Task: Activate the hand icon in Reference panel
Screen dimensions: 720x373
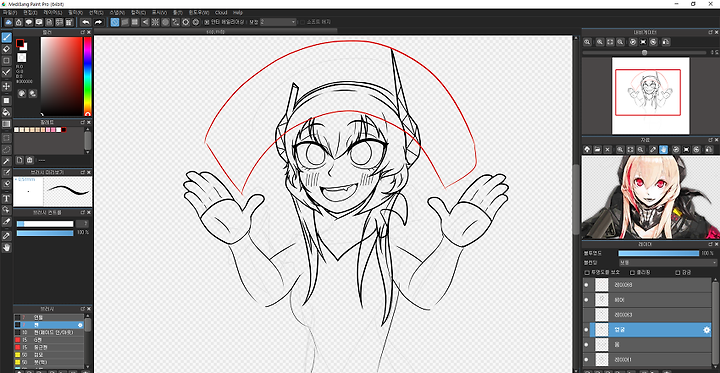Action: pyautogui.click(x=663, y=150)
